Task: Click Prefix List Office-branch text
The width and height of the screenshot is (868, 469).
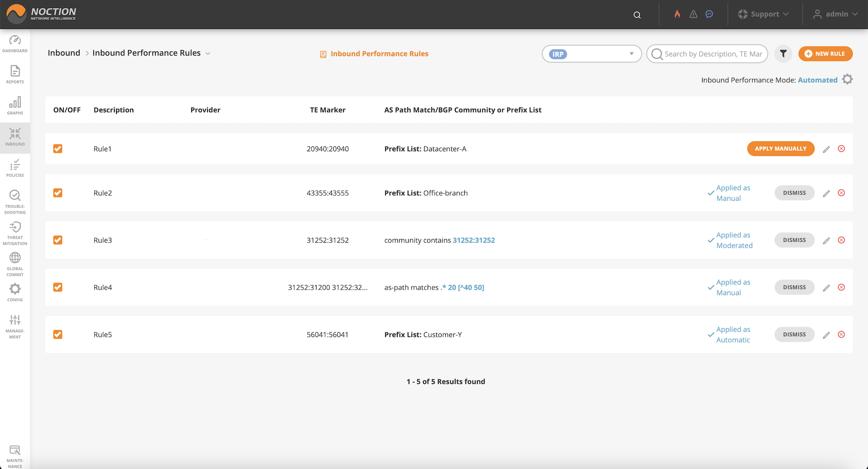Action: tap(426, 193)
